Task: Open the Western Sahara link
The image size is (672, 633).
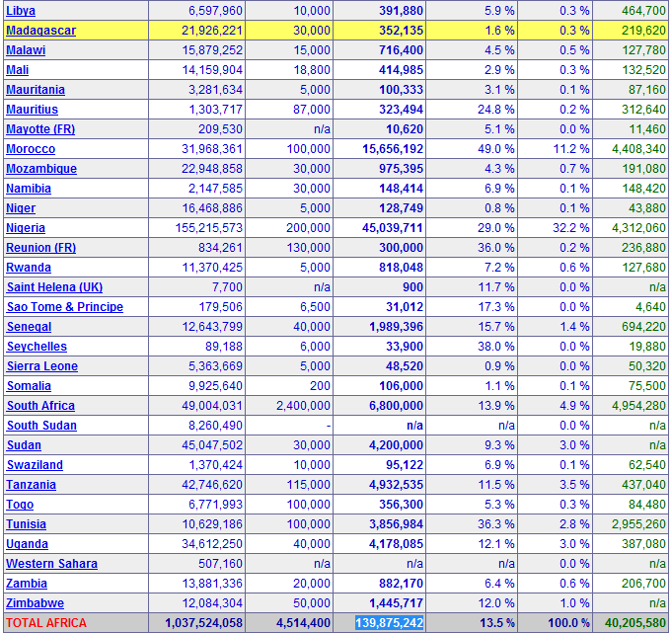Action: (52, 563)
